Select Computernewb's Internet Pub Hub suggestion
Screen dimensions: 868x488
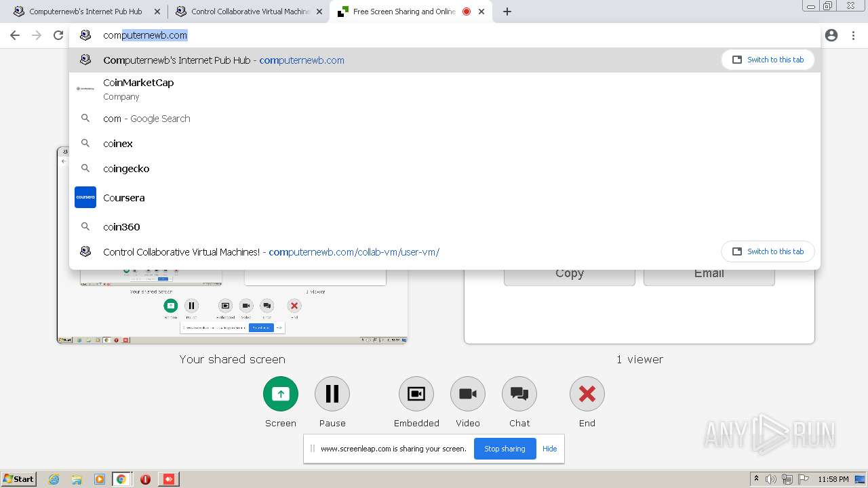coord(444,60)
